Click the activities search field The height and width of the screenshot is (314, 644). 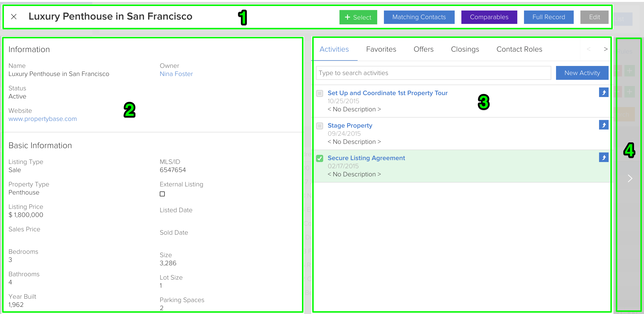[x=432, y=73]
